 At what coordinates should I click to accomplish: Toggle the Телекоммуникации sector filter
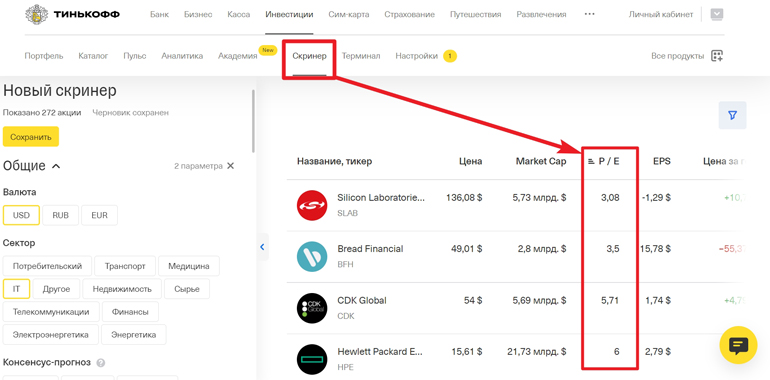pyautogui.click(x=51, y=312)
